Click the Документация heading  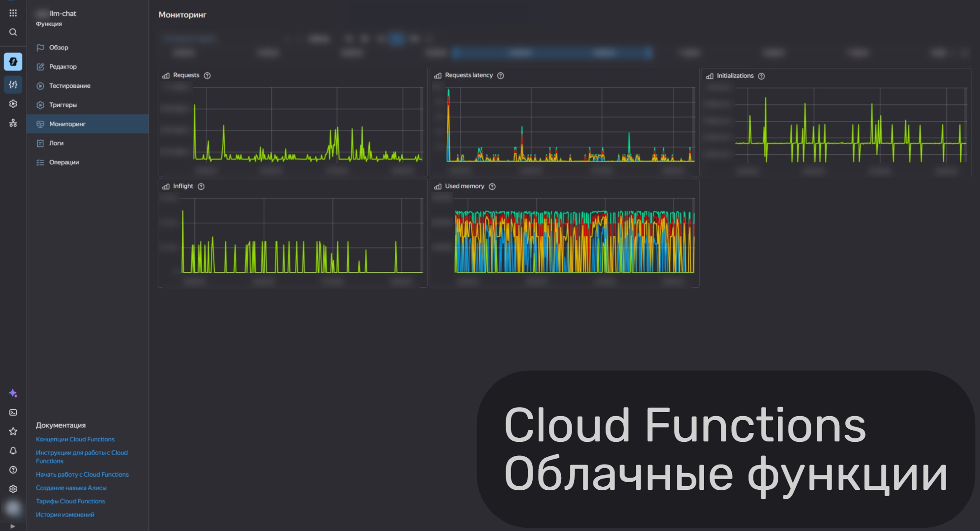pos(61,425)
